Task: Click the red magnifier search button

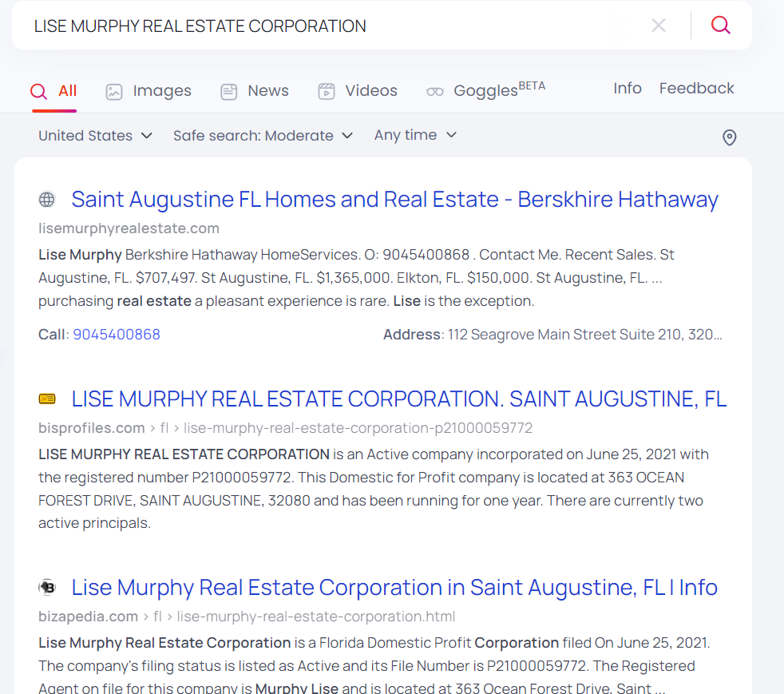Action: coord(720,25)
